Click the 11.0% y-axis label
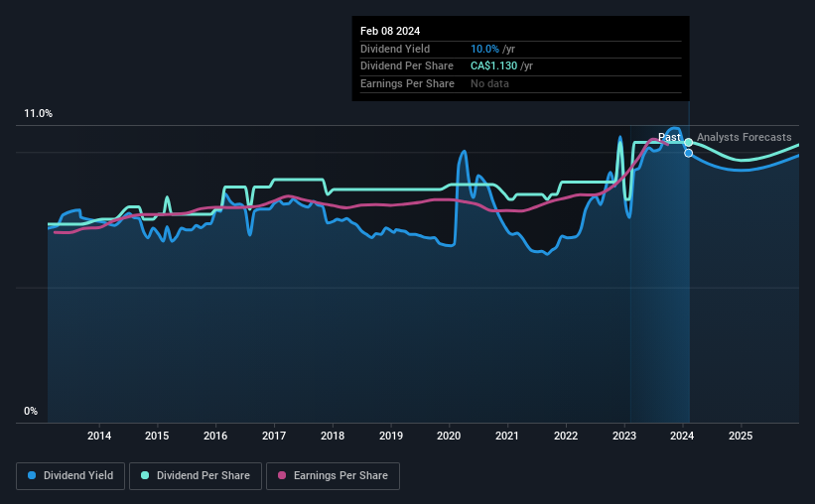Screen dimensions: 815x504 point(38,114)
